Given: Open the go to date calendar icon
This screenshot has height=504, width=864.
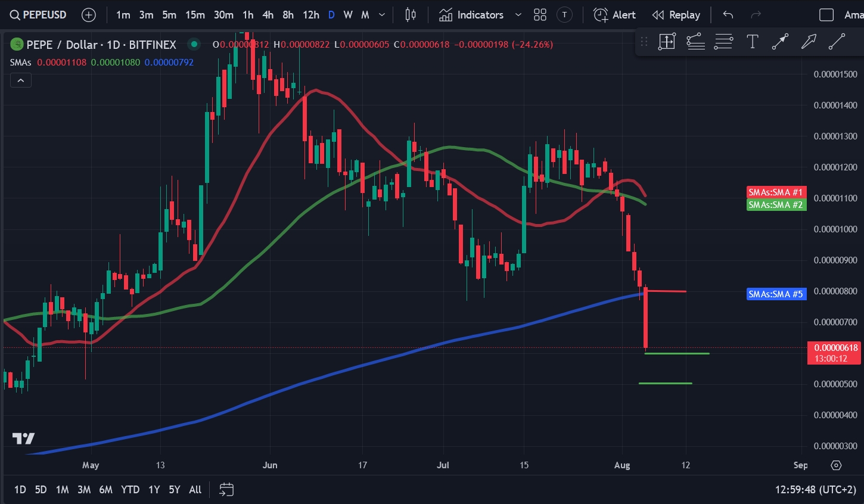Looking at the screenshot, I should [x=226, y=490].
